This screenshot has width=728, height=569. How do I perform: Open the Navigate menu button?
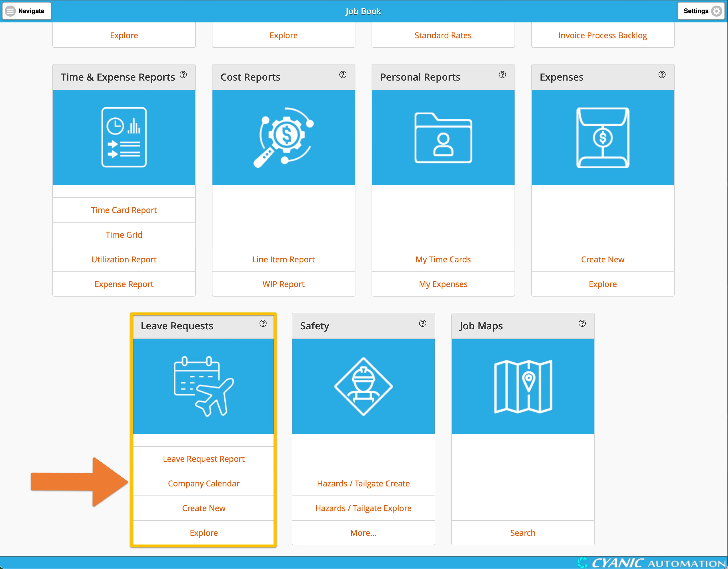[x=26, y=11]
